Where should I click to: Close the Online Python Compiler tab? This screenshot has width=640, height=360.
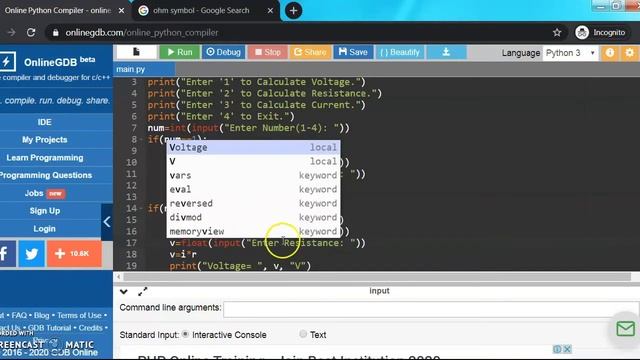pos(121,11)
